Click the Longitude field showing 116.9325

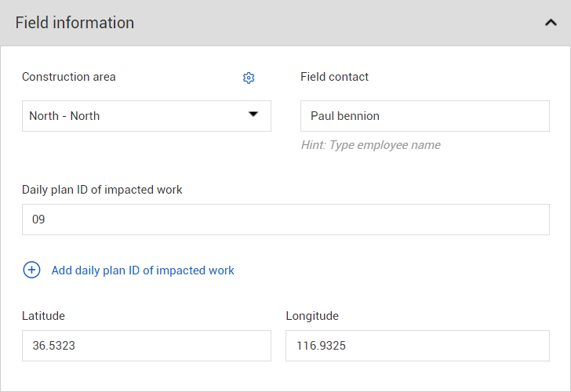pos(417,346)
